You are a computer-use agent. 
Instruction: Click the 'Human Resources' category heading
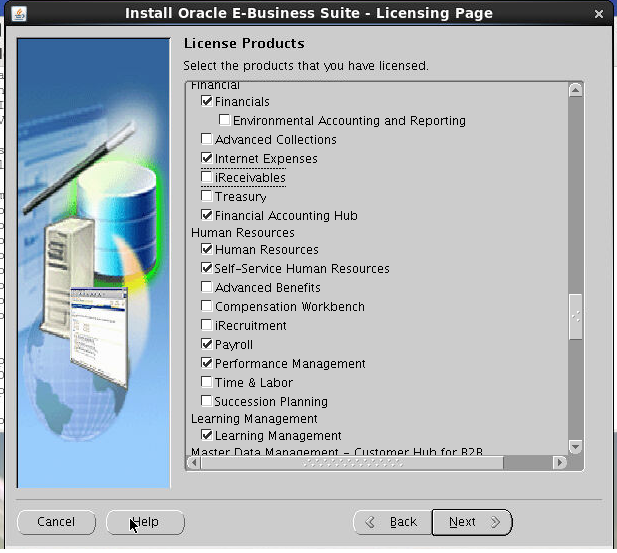pos(242,233)
